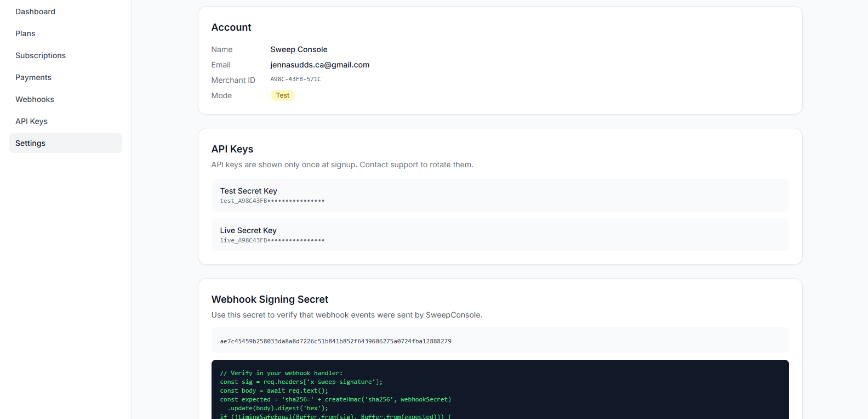
Task: Click the Test Secret Key label
Action: (249, 191)
